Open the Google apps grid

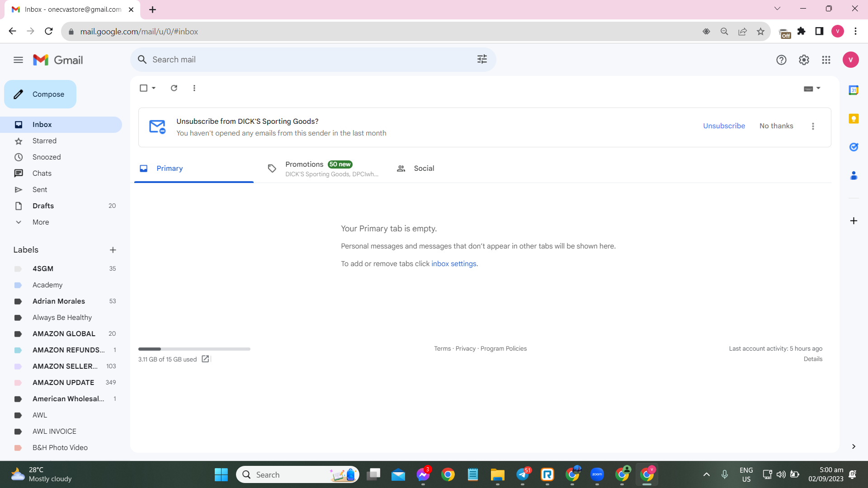click(x=826, y=60)
